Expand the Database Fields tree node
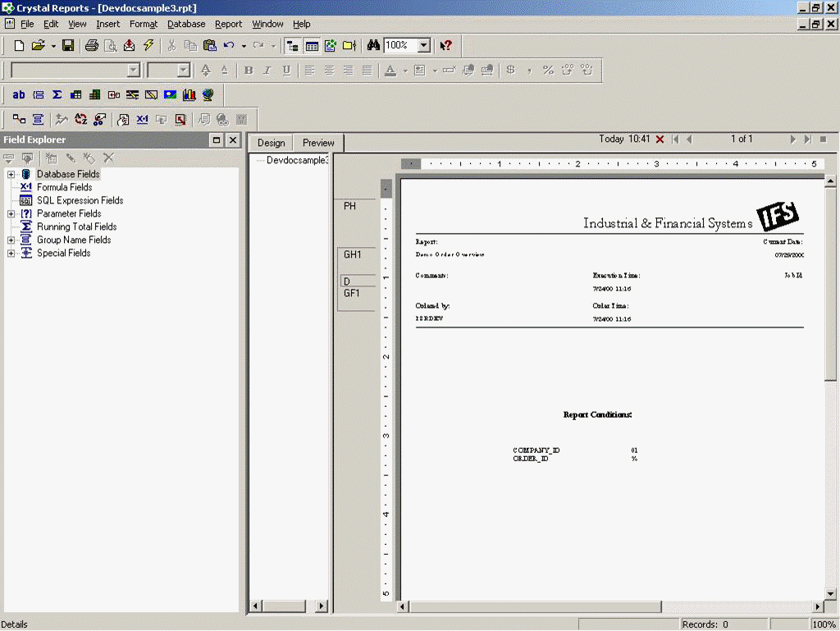This screenshot has width=840, height=631. 11,174
